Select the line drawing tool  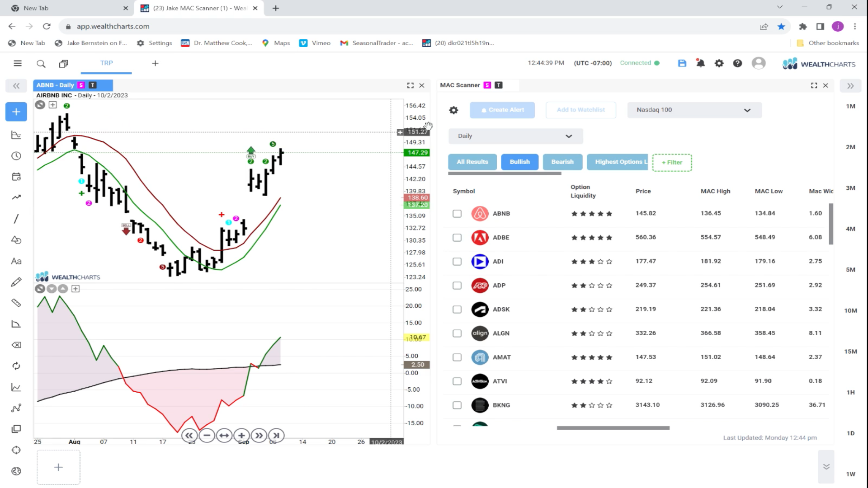[16, 219]
